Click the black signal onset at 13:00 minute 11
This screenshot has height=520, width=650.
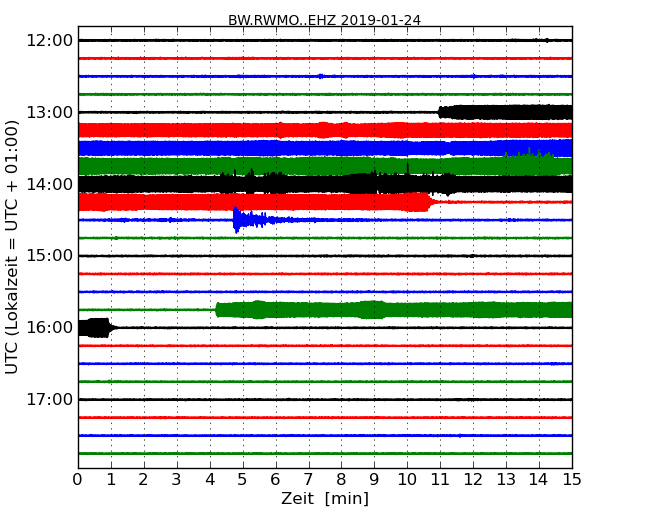442,112
